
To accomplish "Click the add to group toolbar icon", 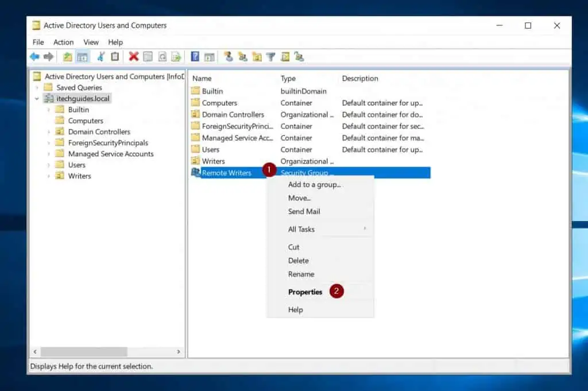I will 299,57.
